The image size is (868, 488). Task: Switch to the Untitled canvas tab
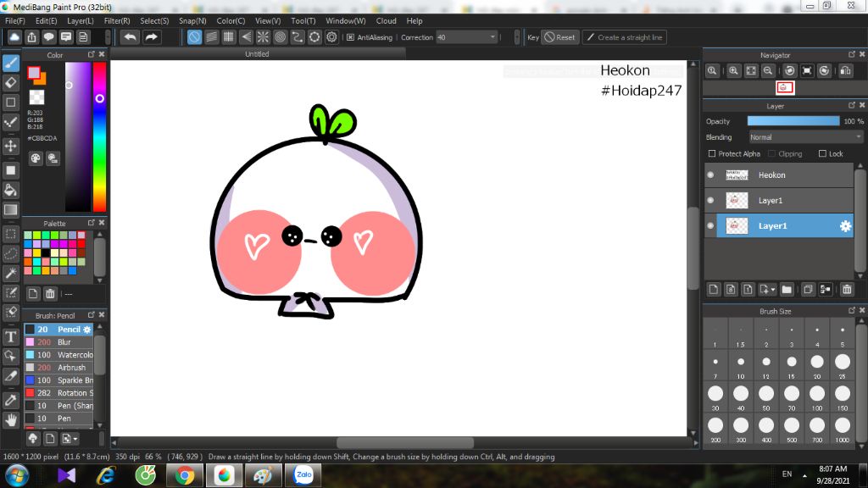coord(258,53)
